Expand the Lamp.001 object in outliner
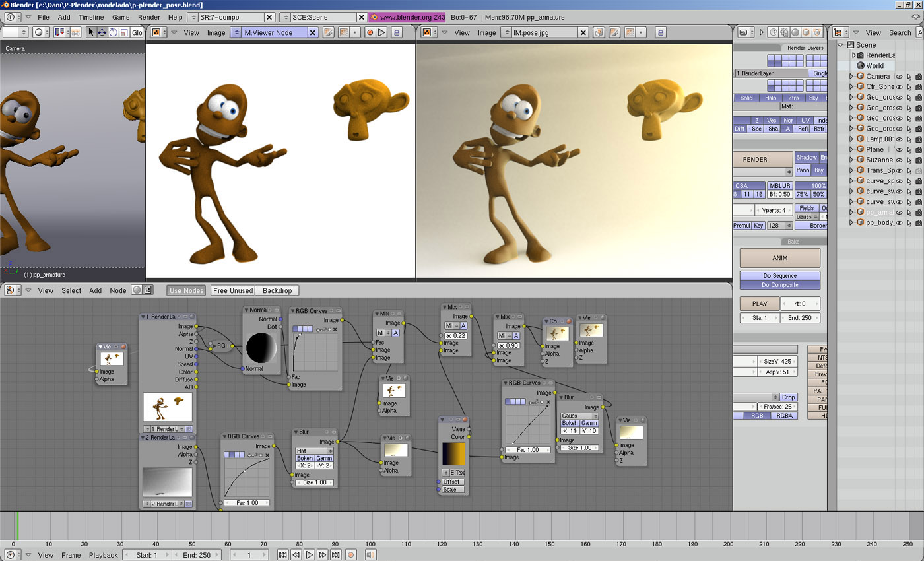This screenshot has width=924, height=561. [x=851, y=139]
